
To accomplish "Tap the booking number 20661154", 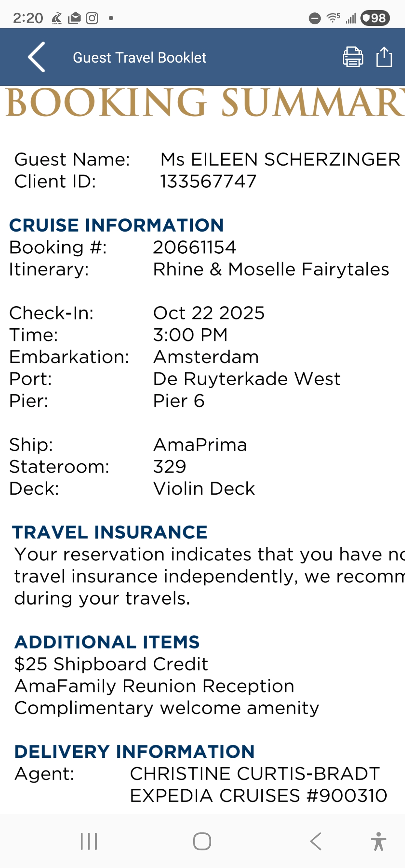I will click(195, 247).
